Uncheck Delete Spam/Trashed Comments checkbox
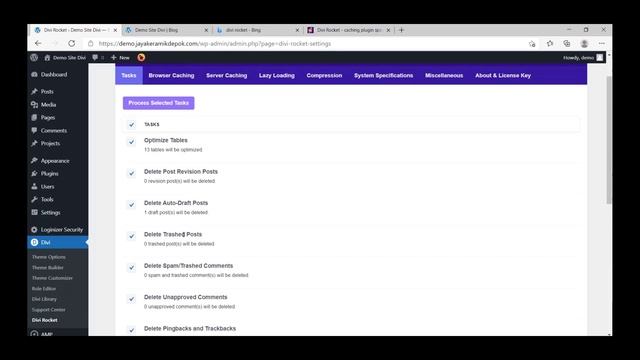 tap(131, 268)
